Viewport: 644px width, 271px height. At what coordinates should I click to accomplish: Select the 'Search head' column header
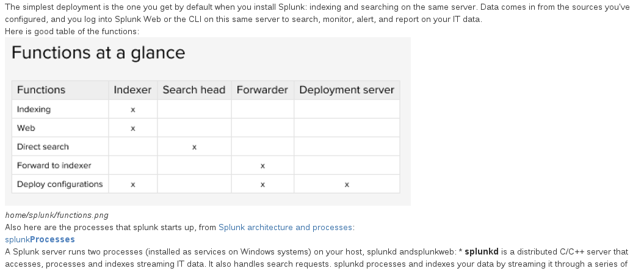point(194,90)
